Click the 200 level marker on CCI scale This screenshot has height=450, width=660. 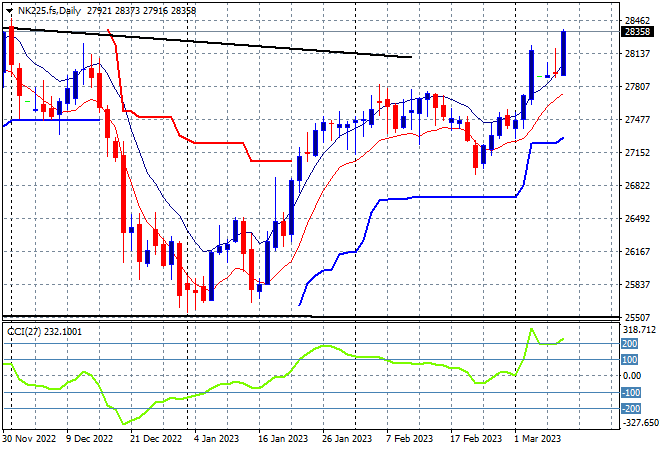point(630,344)
